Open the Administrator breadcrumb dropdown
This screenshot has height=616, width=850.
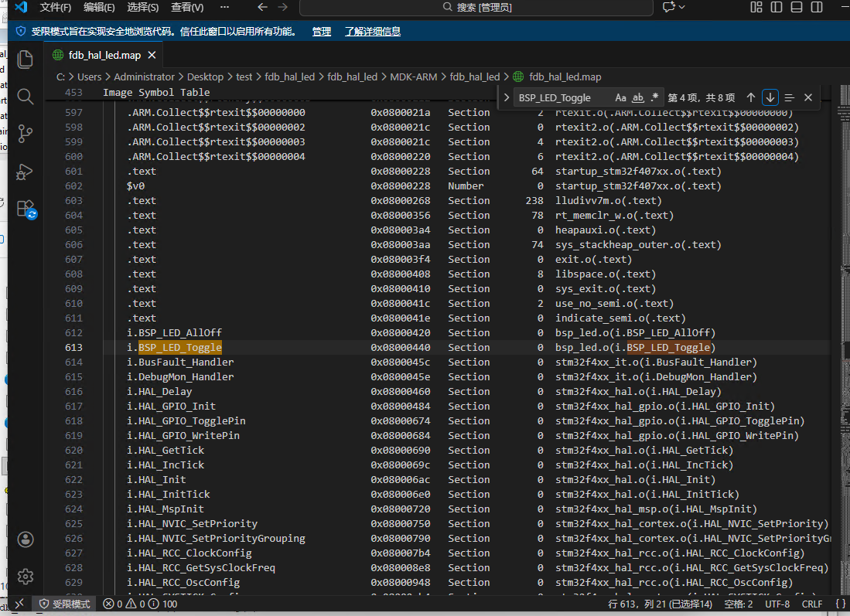pyautogui.click(x=144, y=77)
